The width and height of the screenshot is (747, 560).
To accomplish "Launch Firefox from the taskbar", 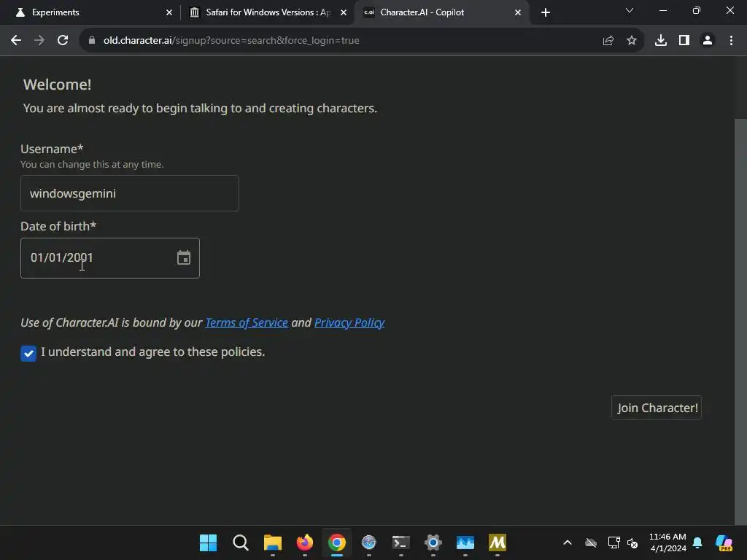I will (305, 542).
